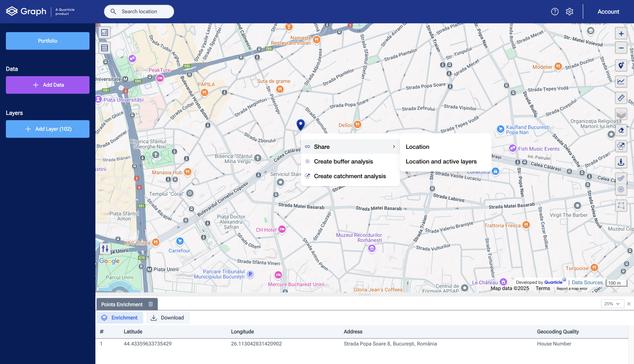Image resolution: width=634 pixels, height=364 pixels.
Task: Select the ruler measure tool
Action: click(621, 98)
